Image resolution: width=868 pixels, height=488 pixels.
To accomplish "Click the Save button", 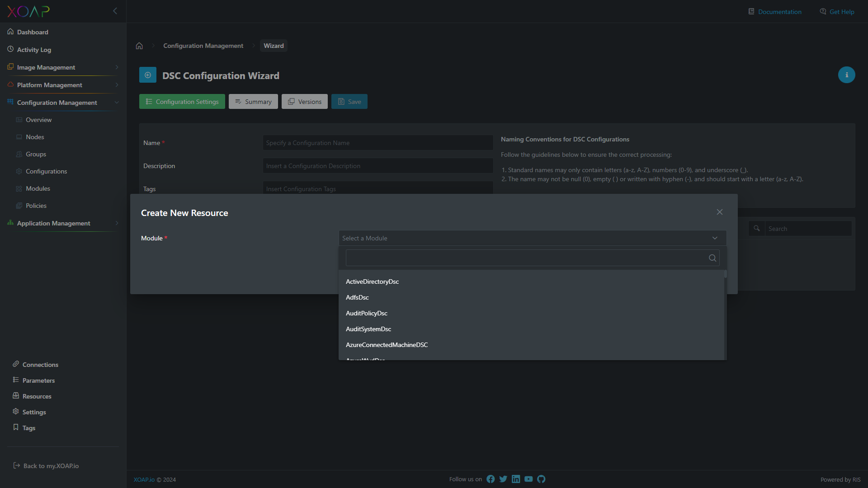I will (349, 102).
